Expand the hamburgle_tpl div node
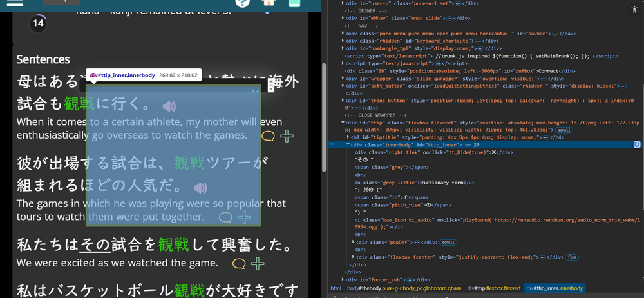This screenshot has width=644, height=298. (x=343, y=48)
